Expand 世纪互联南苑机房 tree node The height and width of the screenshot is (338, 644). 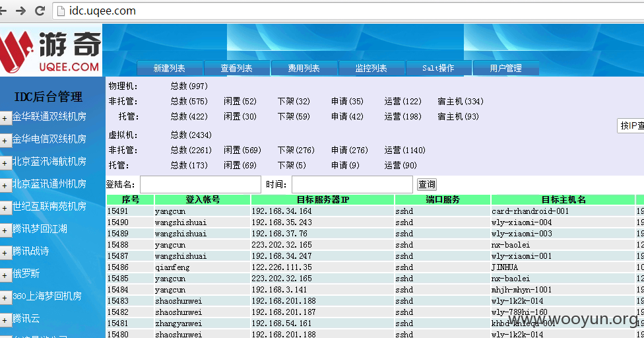point(5,208)
